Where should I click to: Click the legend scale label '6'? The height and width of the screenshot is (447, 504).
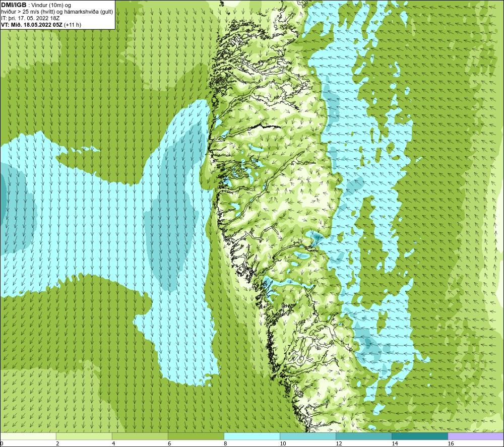pos(169,444)
